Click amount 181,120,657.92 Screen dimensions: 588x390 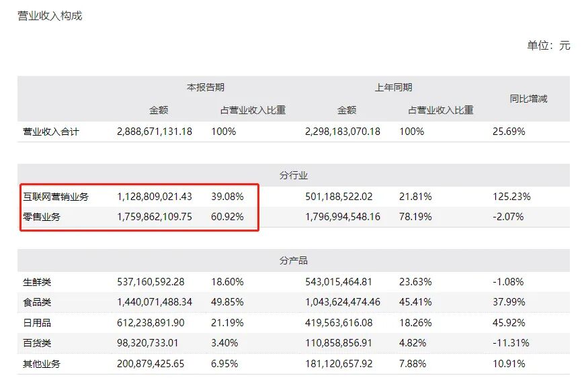pos(339,363)
